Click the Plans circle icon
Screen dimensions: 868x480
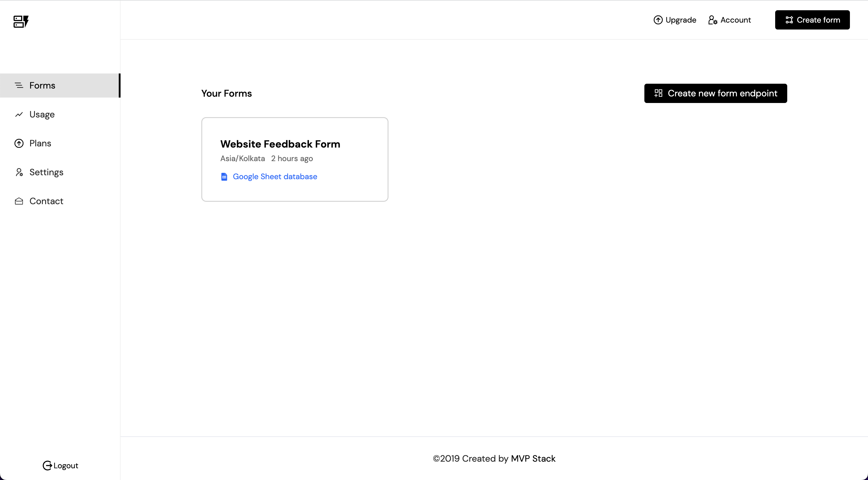19,143
